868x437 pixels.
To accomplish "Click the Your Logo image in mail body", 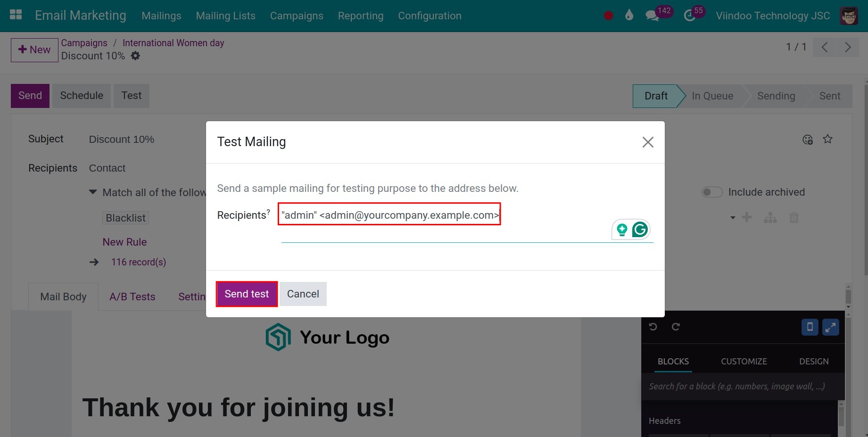I will 328,337.
